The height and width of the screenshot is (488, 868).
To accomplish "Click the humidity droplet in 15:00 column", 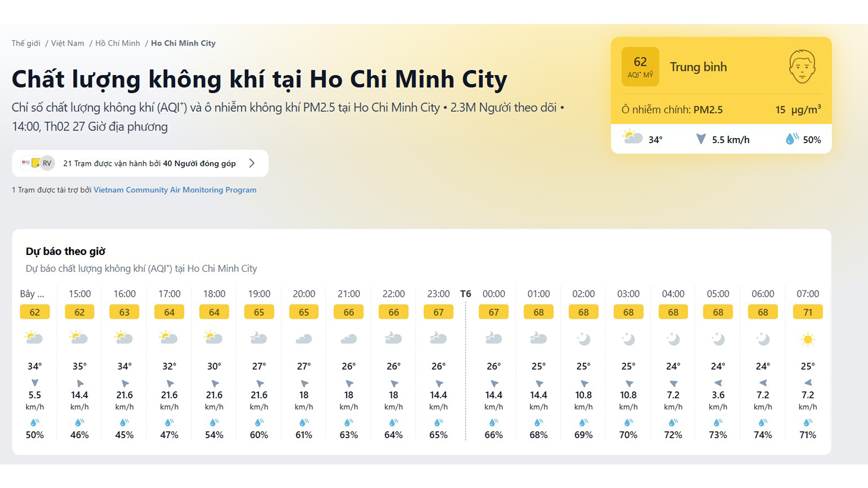I will (80, 422).
